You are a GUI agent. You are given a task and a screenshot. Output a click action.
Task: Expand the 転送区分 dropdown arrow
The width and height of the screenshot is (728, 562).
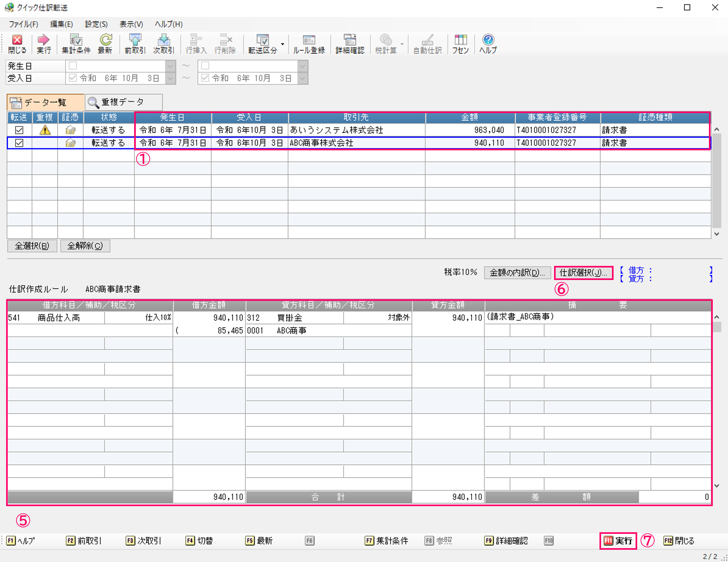[283, 44]
